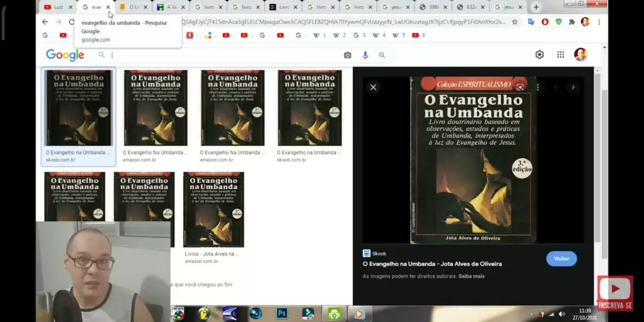Click inside the Google search text field
This screenshot has height=322, width=644.
click(x=226, y=55)
